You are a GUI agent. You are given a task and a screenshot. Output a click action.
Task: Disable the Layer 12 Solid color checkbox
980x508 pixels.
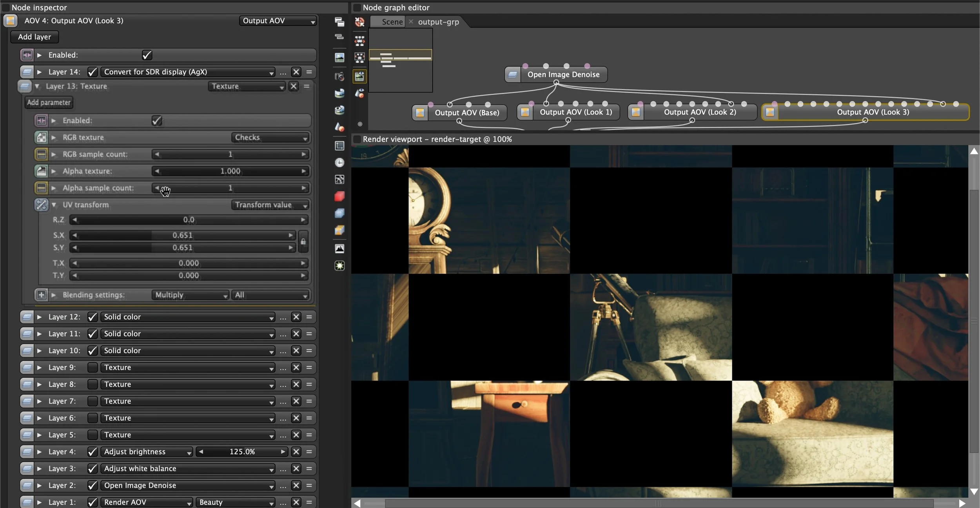(x=93, y=317)
